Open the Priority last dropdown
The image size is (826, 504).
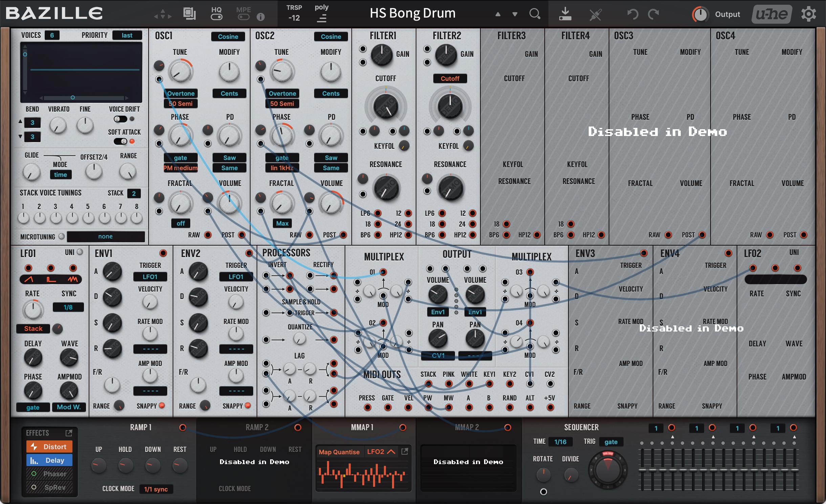coord(127,35)
